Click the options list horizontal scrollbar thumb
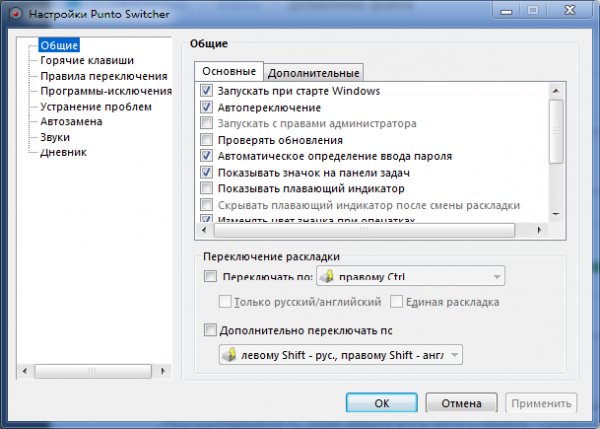Viewport: 600px width, 429px height. pos(364,230)
